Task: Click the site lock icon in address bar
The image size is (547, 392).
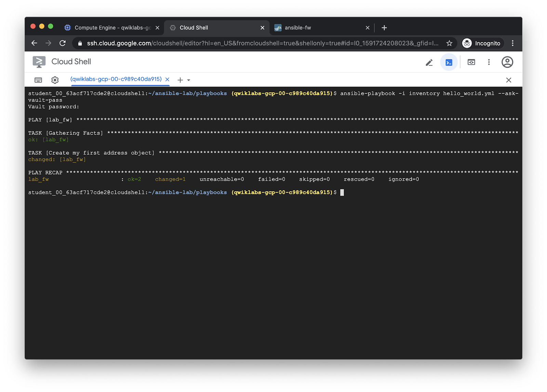Action: (80, 43)
